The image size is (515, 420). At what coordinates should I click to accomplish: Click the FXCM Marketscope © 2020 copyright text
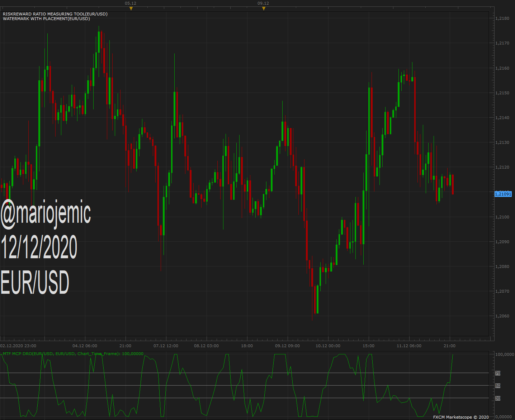(x=461, y=417)
